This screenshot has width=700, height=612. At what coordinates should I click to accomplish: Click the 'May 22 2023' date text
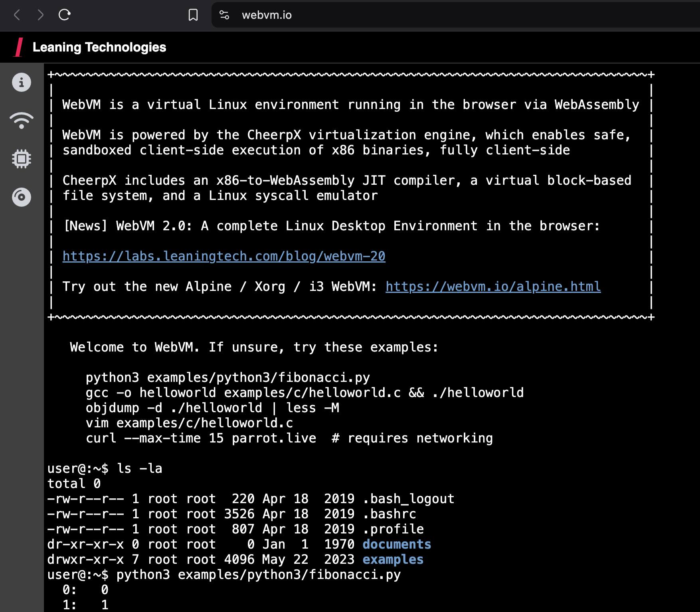point(308,559)
